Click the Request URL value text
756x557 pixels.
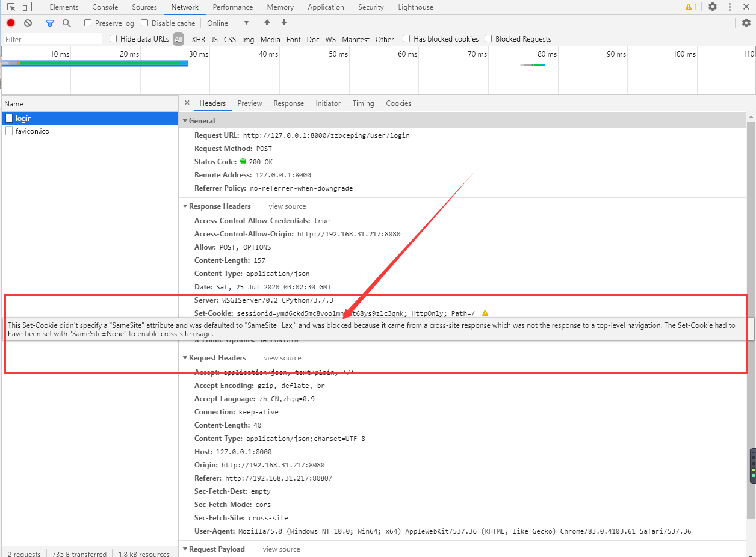326,135
